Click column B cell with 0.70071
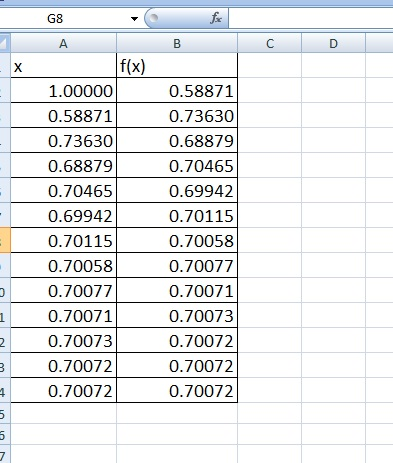Viewport: 393px width, 463px height. pos(177,290)
